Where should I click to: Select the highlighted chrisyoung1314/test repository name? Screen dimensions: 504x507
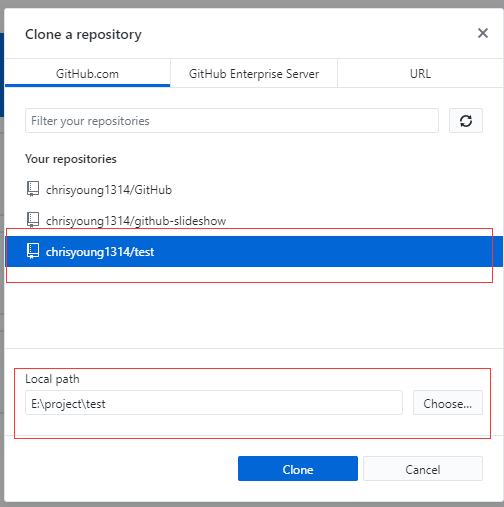pos(100,252)
